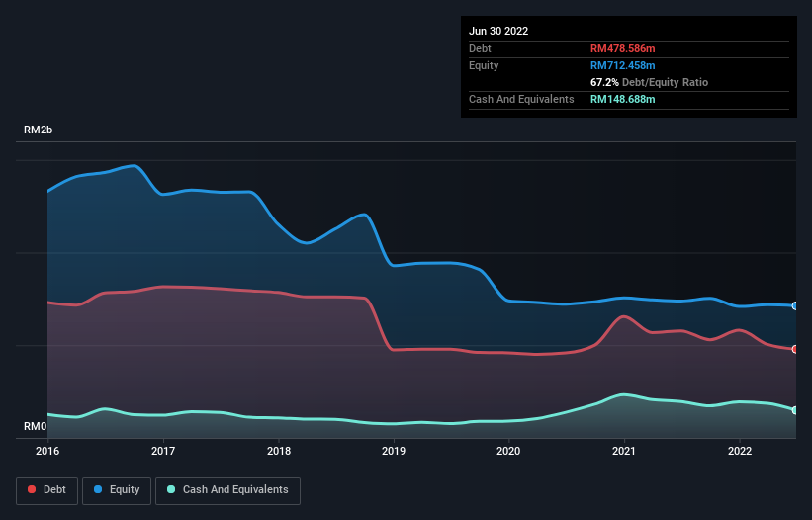Click the 2018 x-axis label

(279, 451)
